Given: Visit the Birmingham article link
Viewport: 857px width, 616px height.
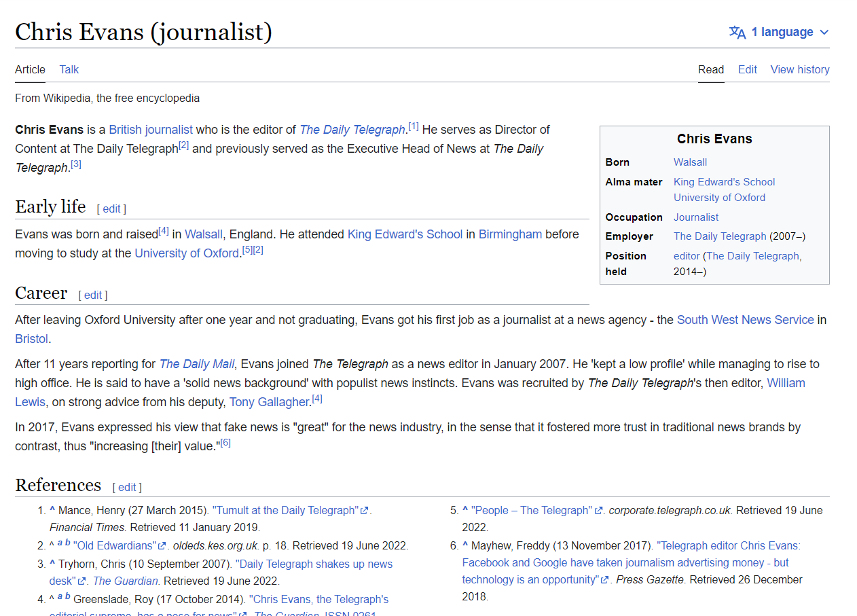Looking at the screenshot, I should click(510, 234).
